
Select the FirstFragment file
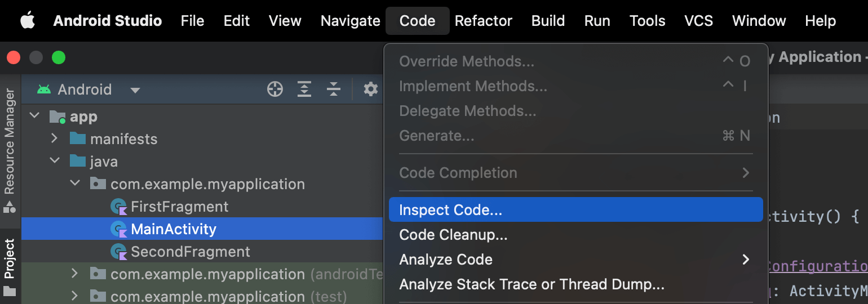202,207
